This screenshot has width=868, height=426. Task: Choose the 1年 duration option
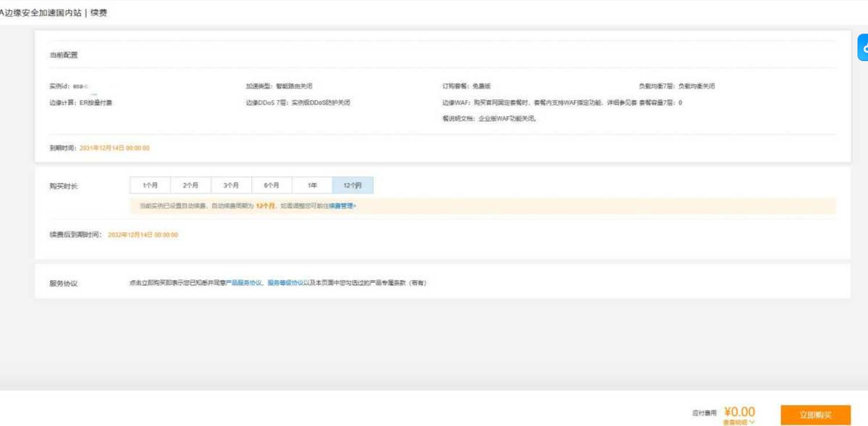coord(312,185)
